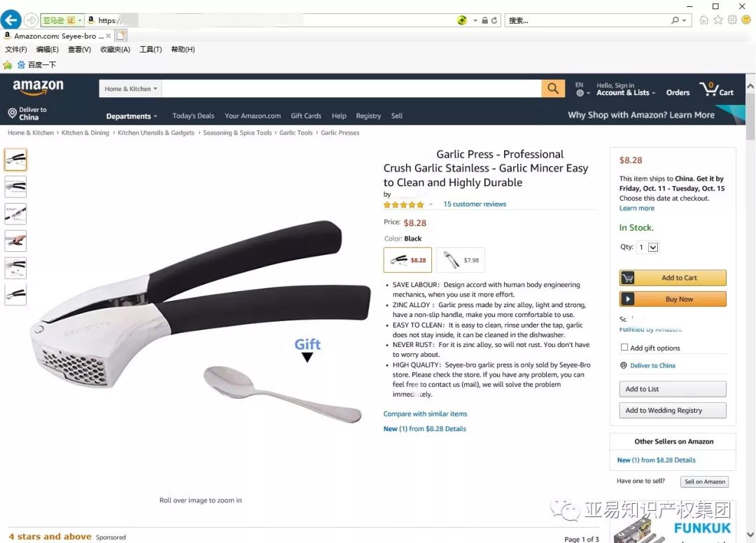Click the Buy Now button
This screenshot has height=543, width=756.
point(673,299)
